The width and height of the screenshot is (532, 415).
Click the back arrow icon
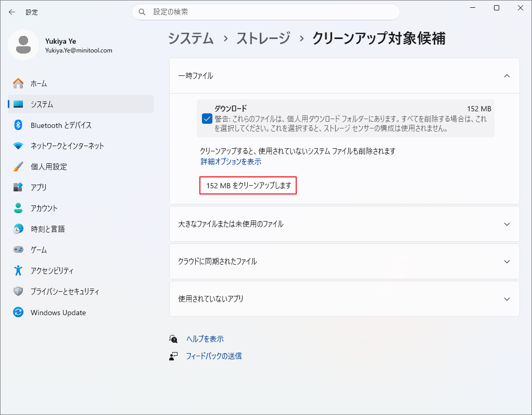point(12,12)
